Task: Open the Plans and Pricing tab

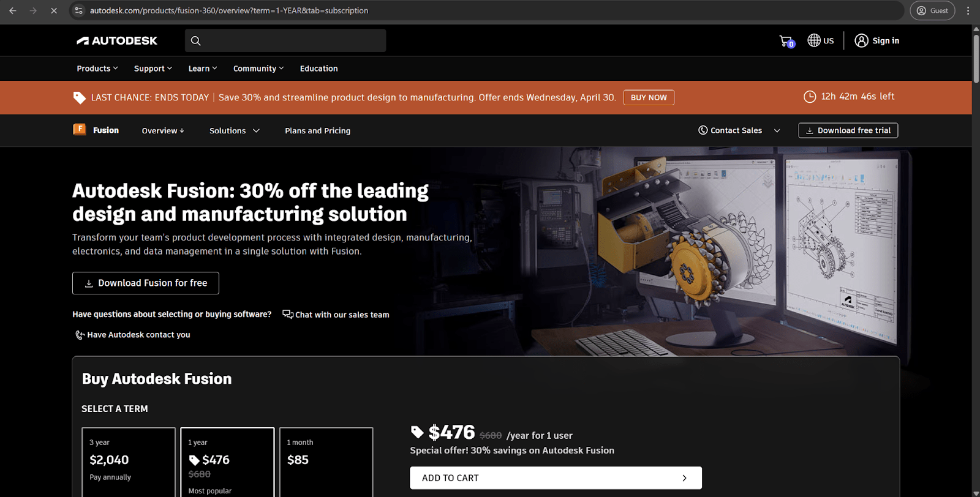Action: (x=317, y=130)
